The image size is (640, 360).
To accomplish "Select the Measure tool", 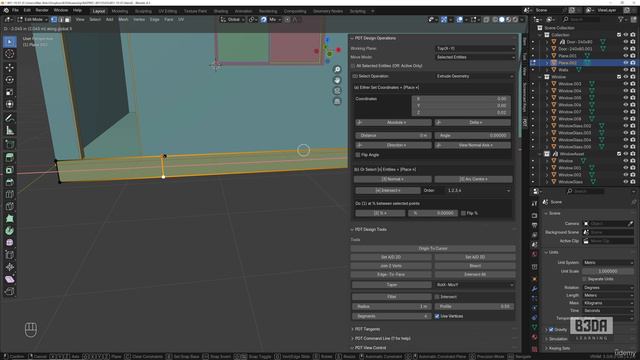I will (9, 131).
